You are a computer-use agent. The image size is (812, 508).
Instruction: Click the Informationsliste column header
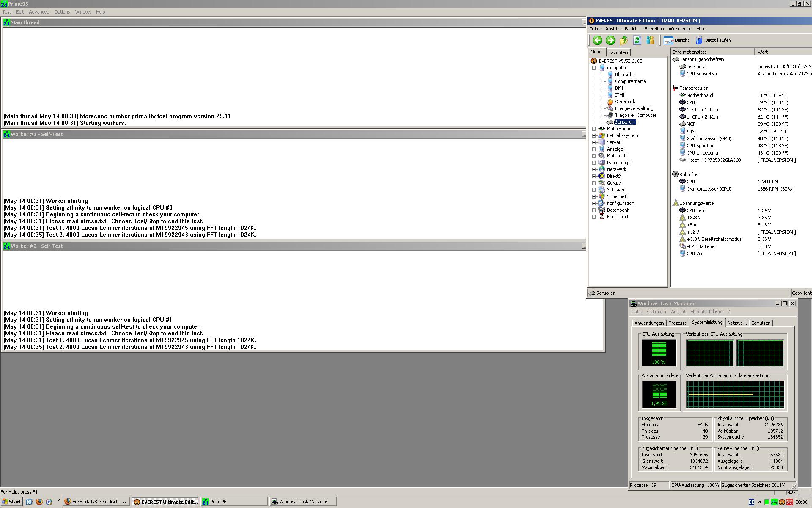coord(713,52)
